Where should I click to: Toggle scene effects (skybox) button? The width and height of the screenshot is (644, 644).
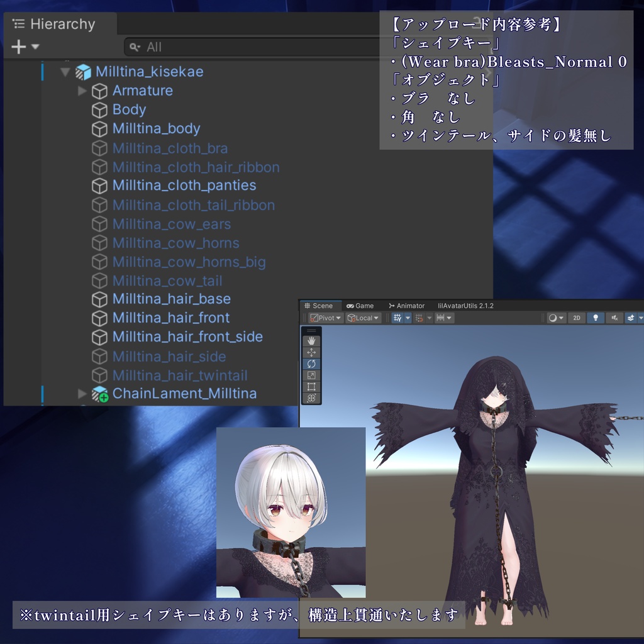pos(631,318)
